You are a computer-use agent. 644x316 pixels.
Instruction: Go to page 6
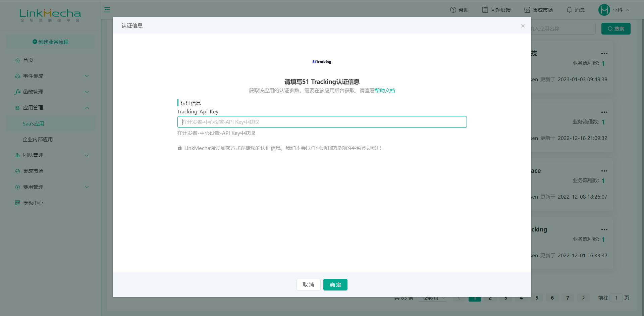(552, 298)
